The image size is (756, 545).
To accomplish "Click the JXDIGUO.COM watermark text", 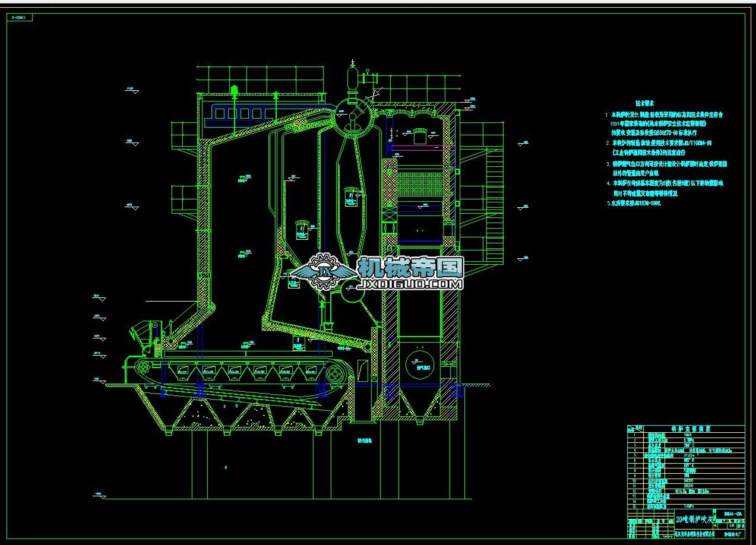I will [x=410, y=285].
